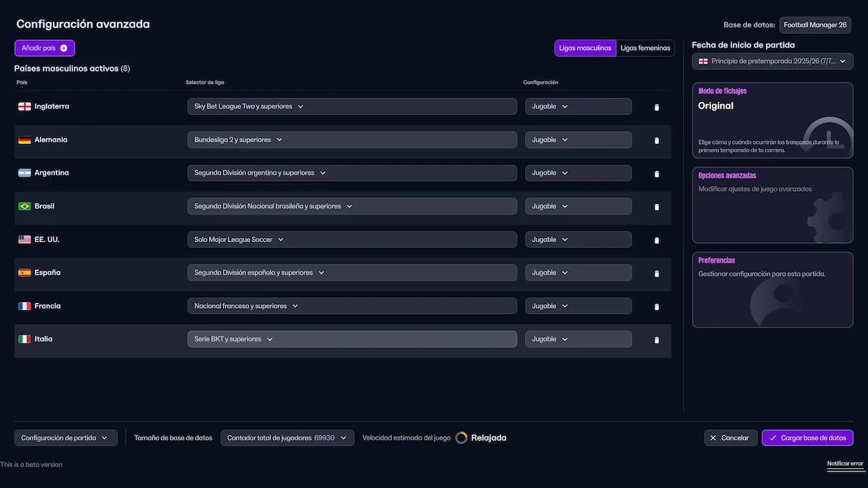The width and height of the screenshot is (868, 488).
Task: Open the Preferencias card
Action: 773,290
